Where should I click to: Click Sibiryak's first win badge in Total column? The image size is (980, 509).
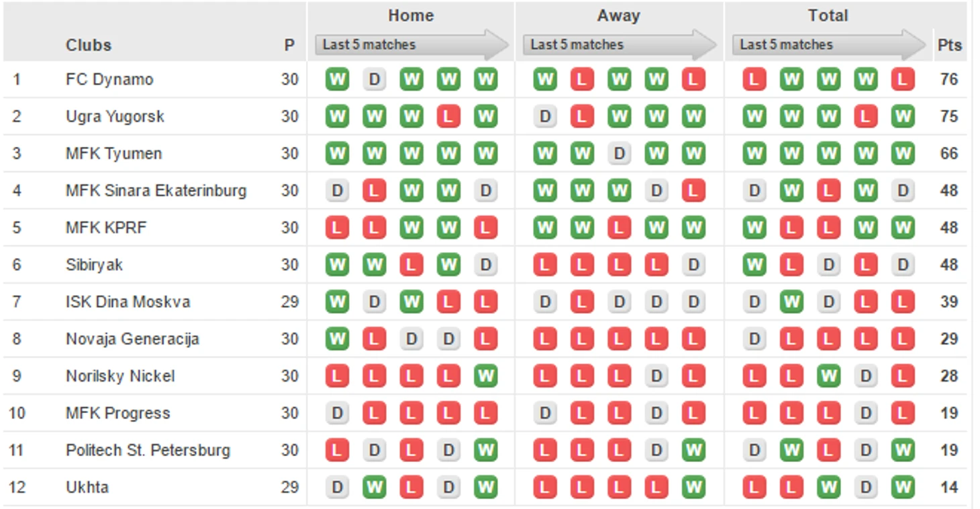tap(754, 265)
